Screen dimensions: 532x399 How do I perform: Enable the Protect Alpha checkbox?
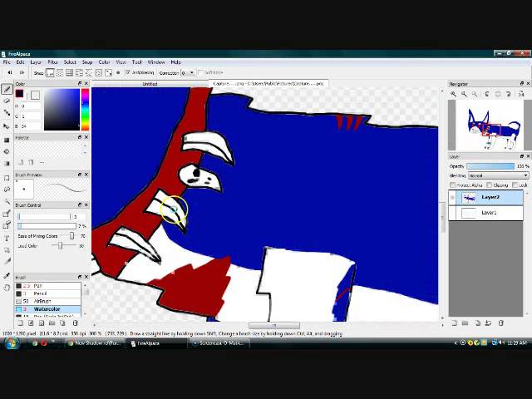tap(452, 185)
